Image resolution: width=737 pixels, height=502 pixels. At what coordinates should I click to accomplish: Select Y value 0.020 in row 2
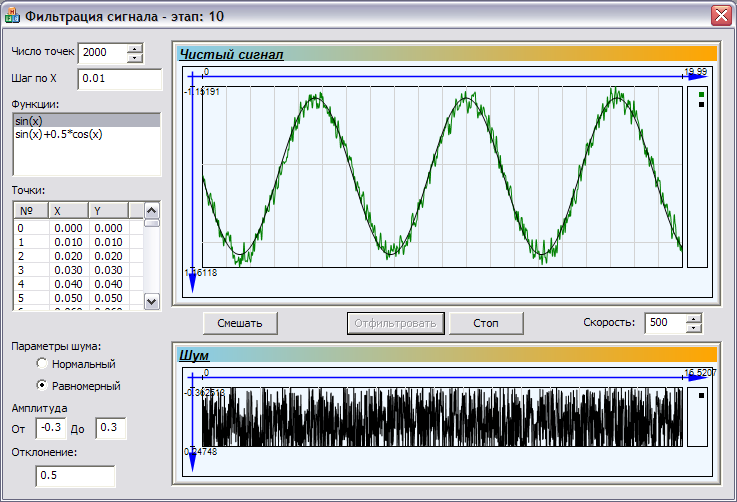tap(109, 256)
